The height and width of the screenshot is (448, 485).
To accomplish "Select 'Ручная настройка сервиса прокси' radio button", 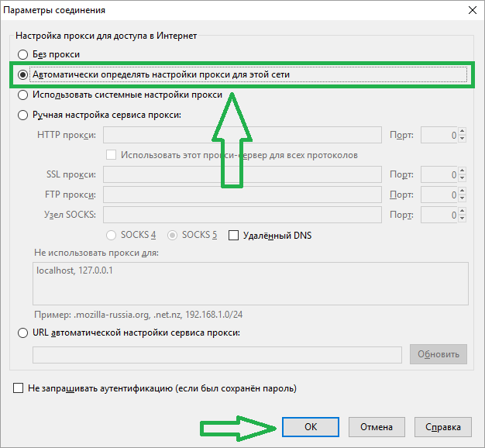I will (x=22, y=115).
